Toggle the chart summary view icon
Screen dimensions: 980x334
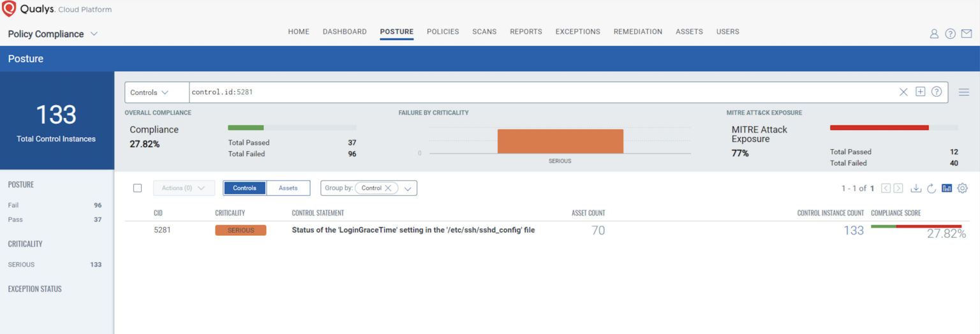tap(947, 188)
